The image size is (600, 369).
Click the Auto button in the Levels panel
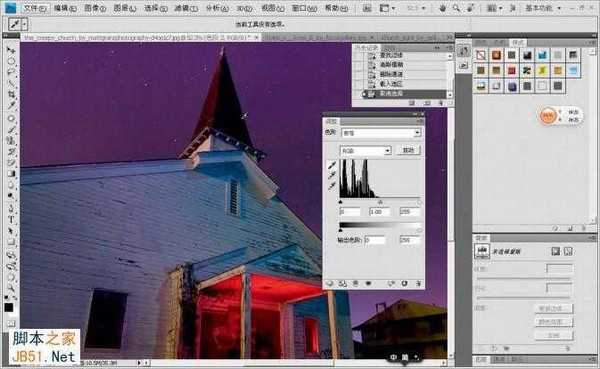click(408, 150)
